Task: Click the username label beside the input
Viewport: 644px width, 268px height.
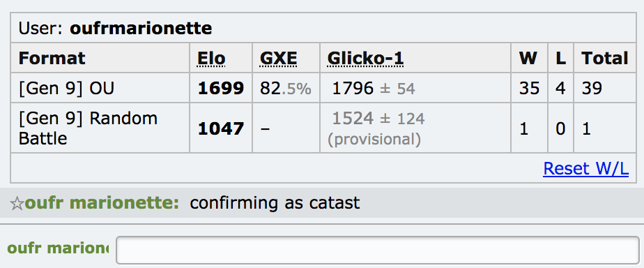Action: click(x=58, y=248)
